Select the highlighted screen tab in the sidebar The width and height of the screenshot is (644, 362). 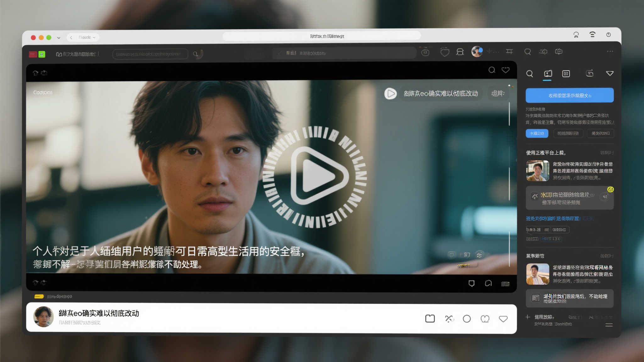(x=548, y=74)
